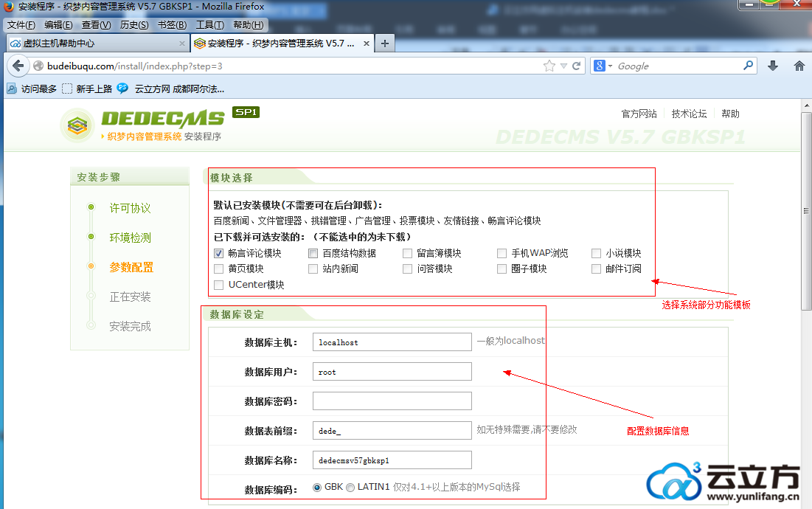Bookmark this page with the star icon

549,66
